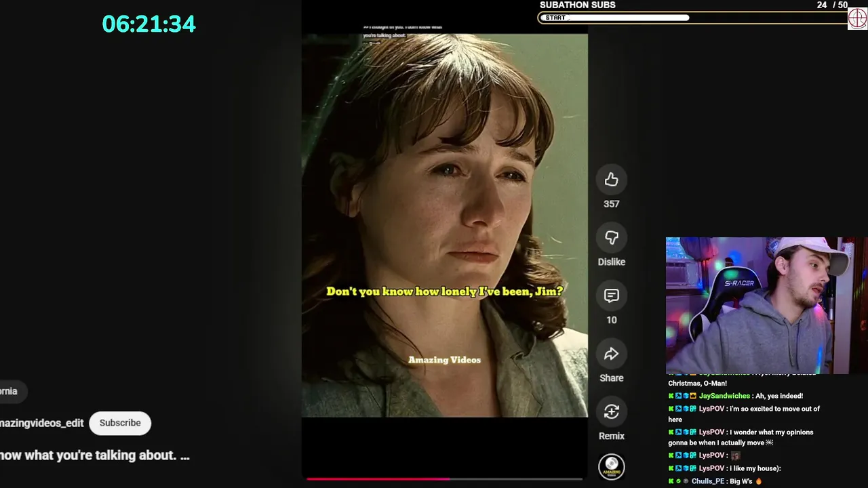Click the 'SUBATHON SUBS' title text
This screenshot has width=868, height=488.
(578, 5)
